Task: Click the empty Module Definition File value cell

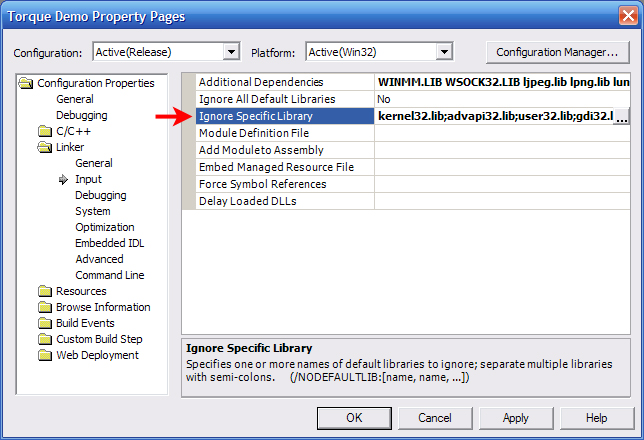Action: pyautogui.click(x=502, y=134)
